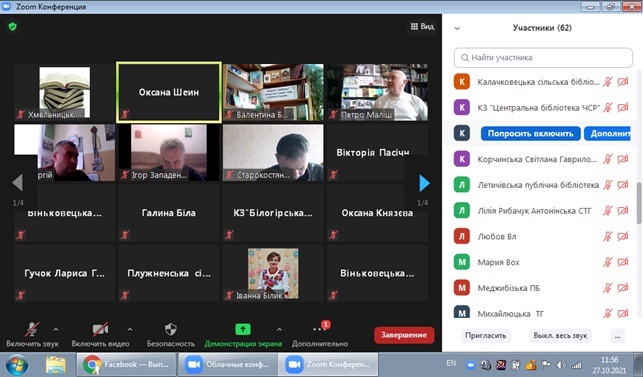The width and height of the screenshot is (643, 377).
Task: Click the red Завершение button
Action: pos(404,335)
